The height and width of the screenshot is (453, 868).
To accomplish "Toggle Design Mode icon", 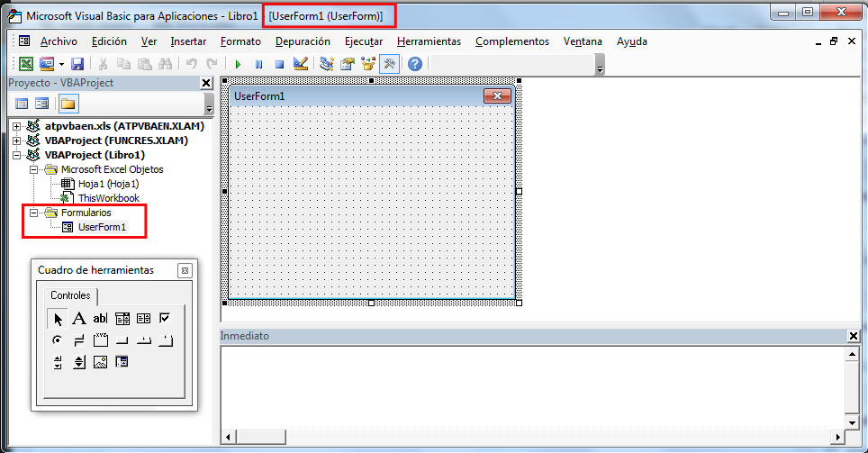I will tap(301, 64).
